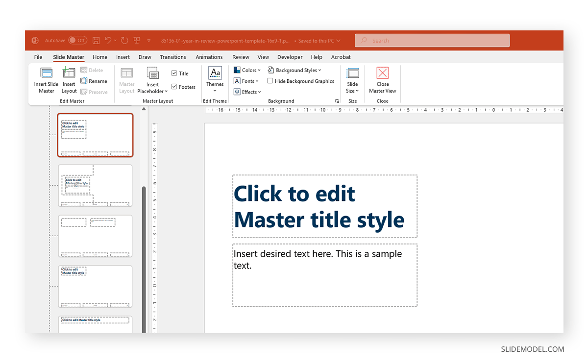Select the second layout thumbnail
This screenshot has height=364, width=588.
[x=95, y=186]
